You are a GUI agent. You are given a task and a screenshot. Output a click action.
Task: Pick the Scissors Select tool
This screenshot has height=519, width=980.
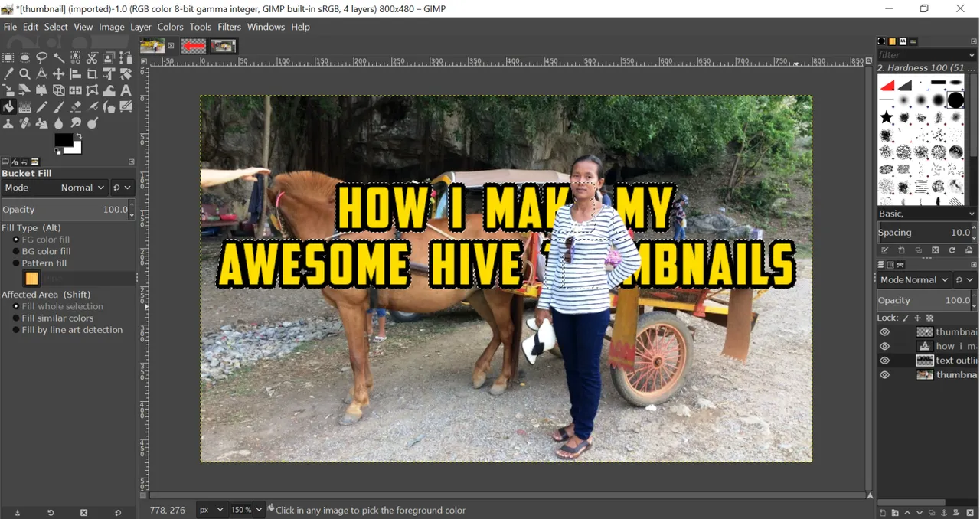(x=93, y=57)
